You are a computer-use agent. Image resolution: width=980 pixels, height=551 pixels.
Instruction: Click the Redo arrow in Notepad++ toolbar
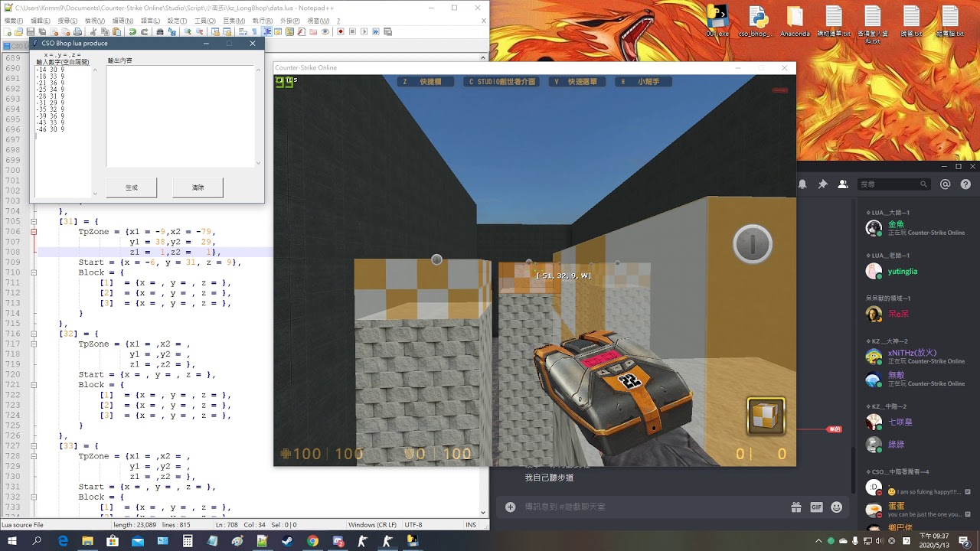coord(144,31)
